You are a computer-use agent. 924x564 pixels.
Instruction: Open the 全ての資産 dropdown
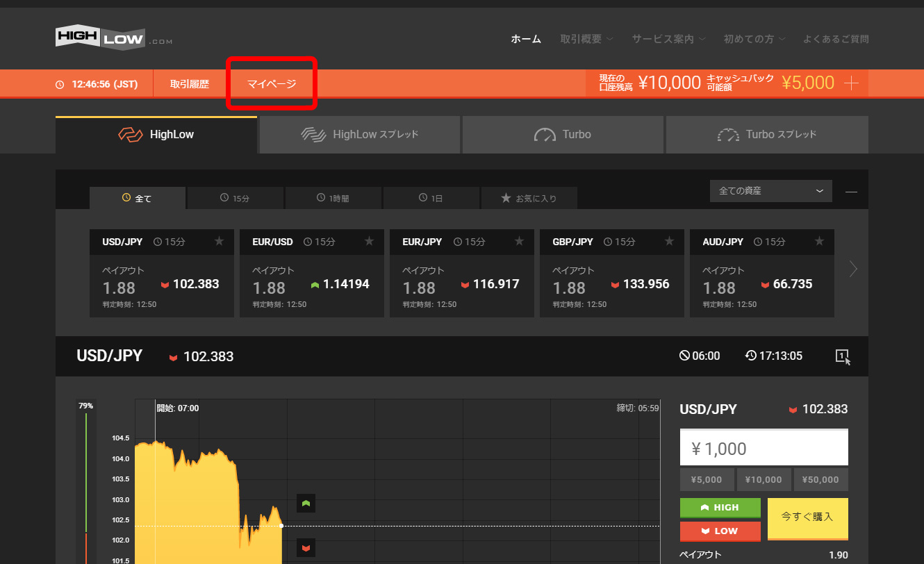point(771,190)
